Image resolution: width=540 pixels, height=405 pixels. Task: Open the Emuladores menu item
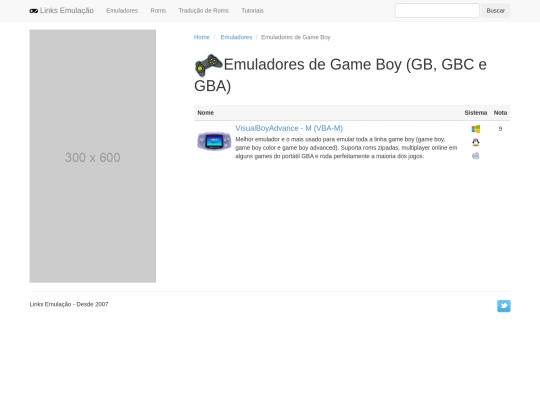[122, 11]
